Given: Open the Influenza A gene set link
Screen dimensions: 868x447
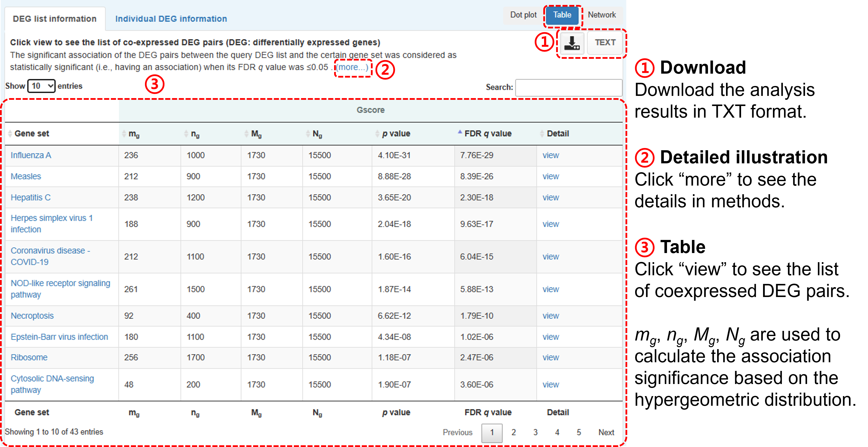Looking at the screenshot, I should tap(31, 155).
